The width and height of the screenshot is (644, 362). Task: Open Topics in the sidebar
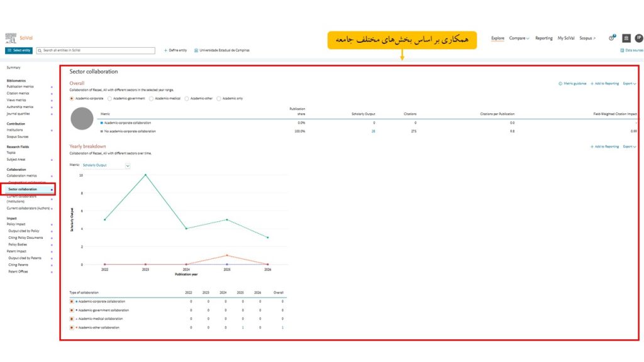coord(11,153)
